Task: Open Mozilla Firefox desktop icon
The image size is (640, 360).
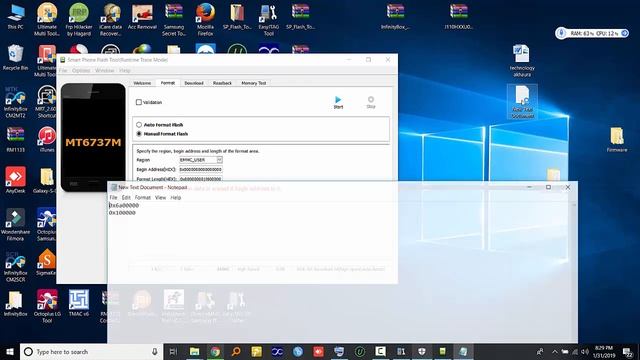Action: pyautogui.click(x=205, y=20)
